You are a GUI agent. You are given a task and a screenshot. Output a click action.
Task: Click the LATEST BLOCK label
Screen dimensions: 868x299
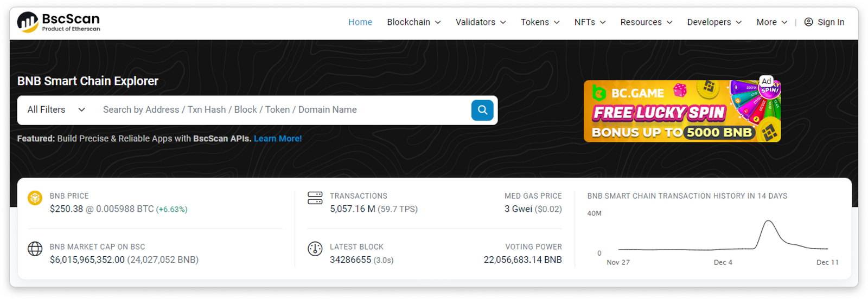pos(356,247)
